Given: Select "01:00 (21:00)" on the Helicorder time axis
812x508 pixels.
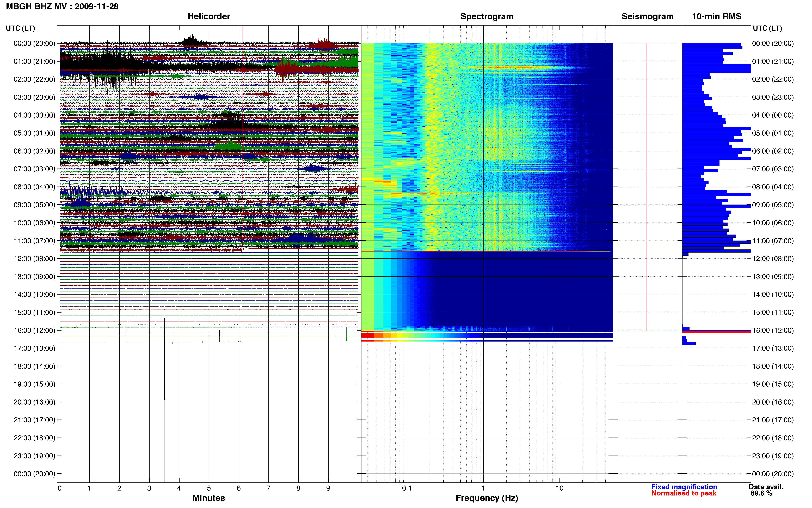Looking at the screenshot, I should [34, 62].
